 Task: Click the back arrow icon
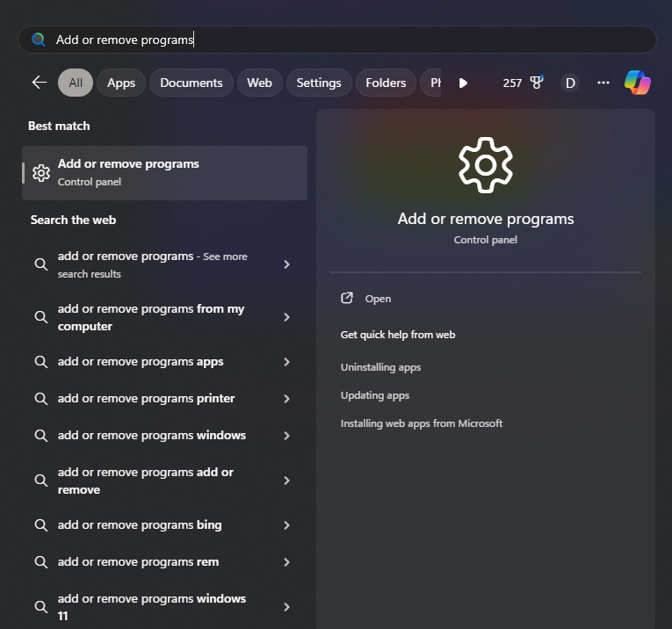39,83
